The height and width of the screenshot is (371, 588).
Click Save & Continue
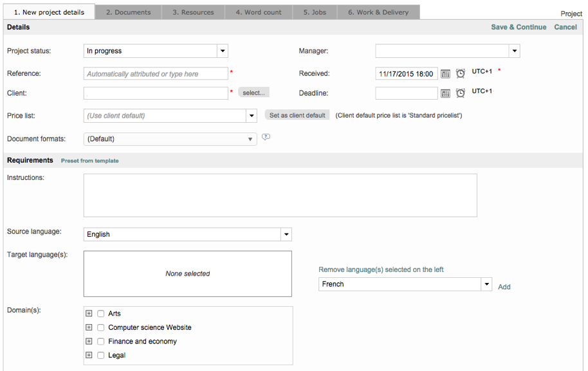click(x=519, y=27)
